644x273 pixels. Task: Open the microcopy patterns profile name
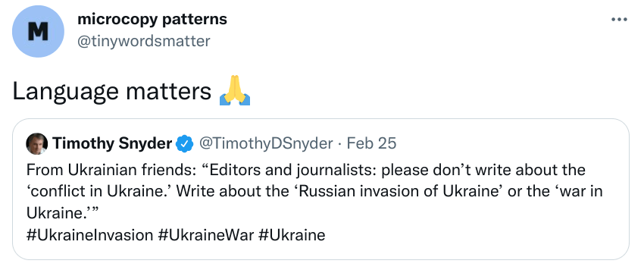pos(152,19)
